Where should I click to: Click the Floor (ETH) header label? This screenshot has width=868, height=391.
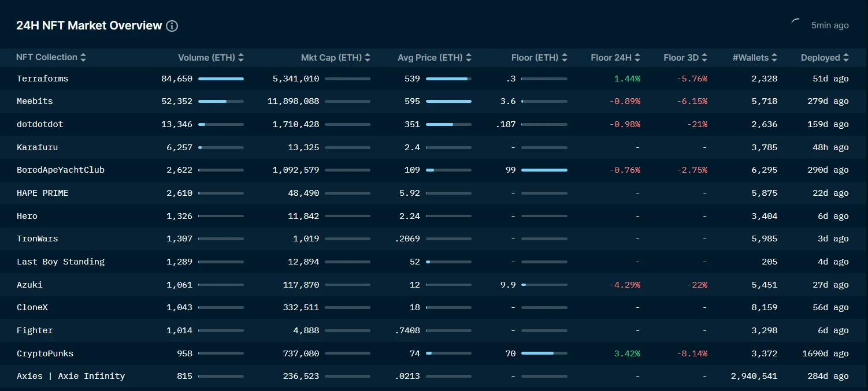click(x=535, y=58)
